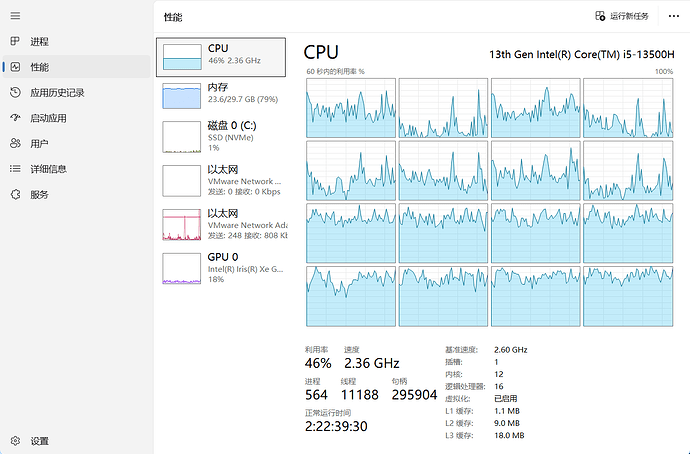Click the last logical processor graph
The width and height of the screenshot is (690, 454).
pos(628,296)
